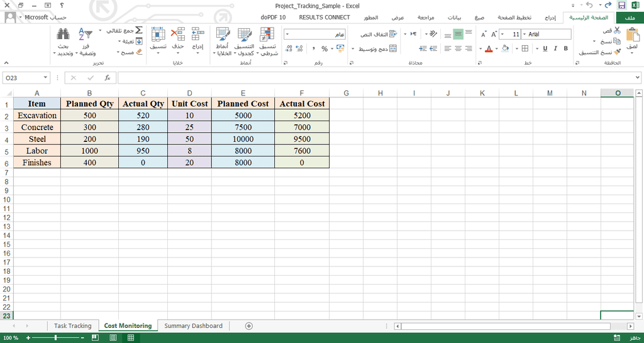This screenshot has height=343, width=644.
Task: Expand the Name Box dropdown arrow
Action: (x=45, y=77)
